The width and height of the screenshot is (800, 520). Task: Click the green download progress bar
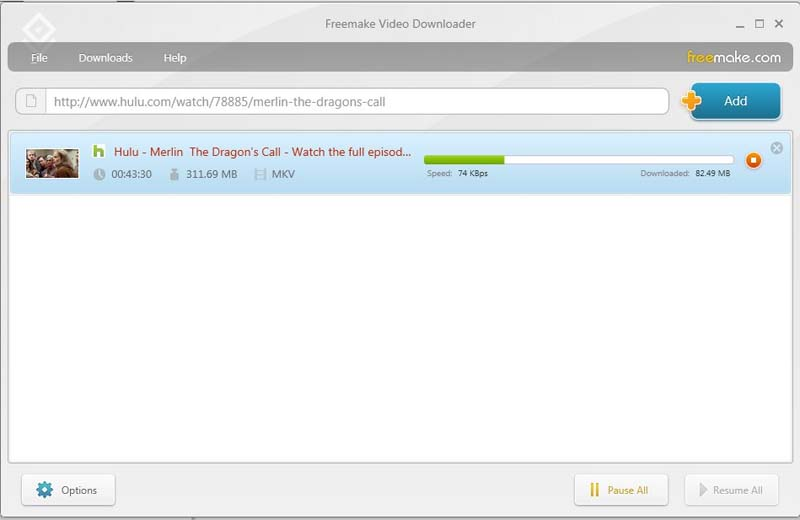pos(579,160)
